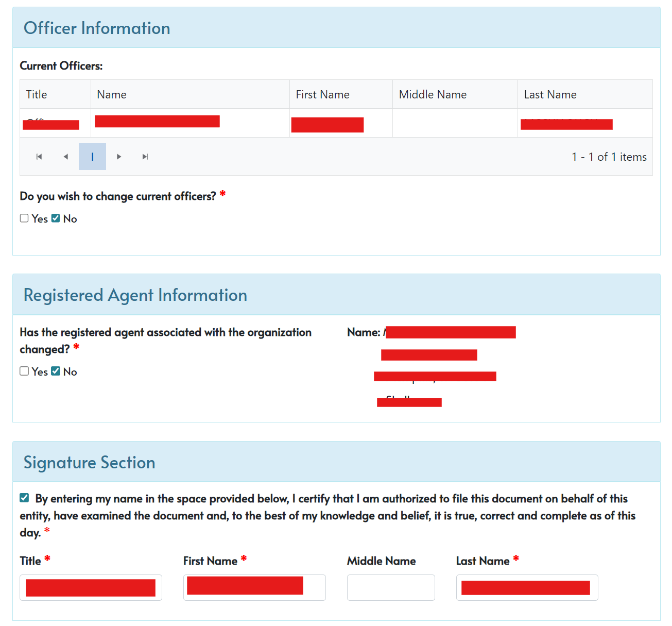The image size is (672, 626).
Task: Toggle the signature certification checkbox
Action: pos(24,498)
